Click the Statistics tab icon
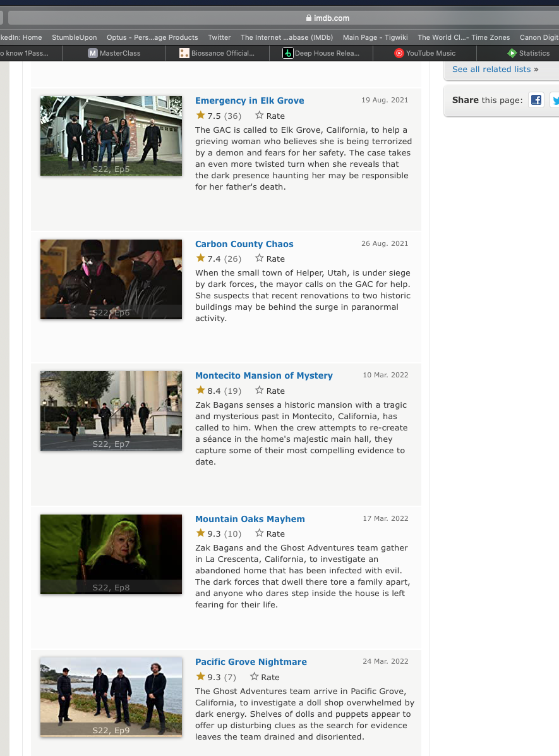Image resolution: width=559 pixels, height=756 pixels. [512, 53]
